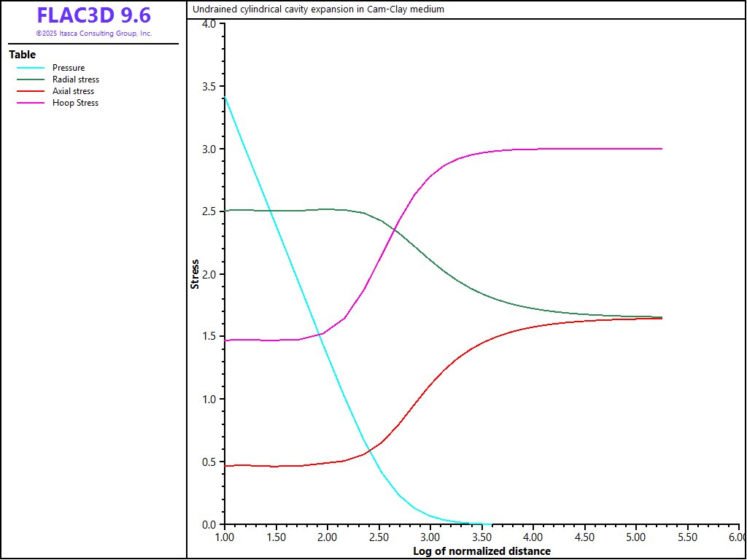Click the FLAC3D 9.6 logo text
The image size is (747, 560).
(x=93, y=15)
